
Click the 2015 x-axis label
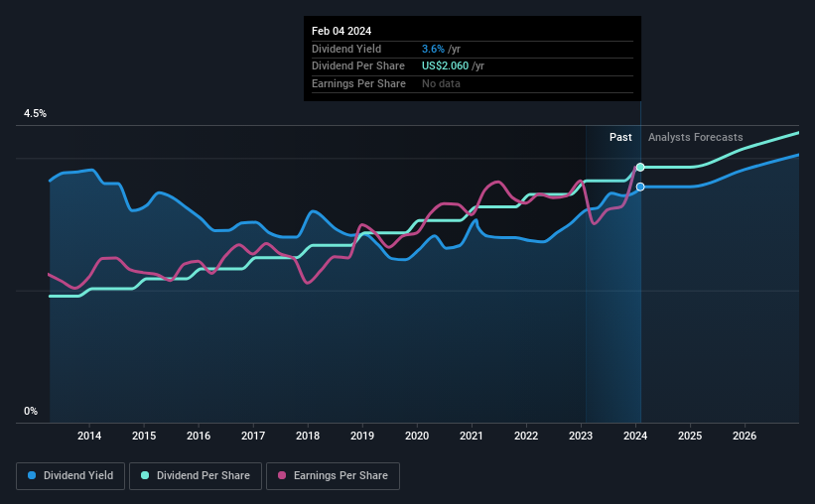click(144, 436)
